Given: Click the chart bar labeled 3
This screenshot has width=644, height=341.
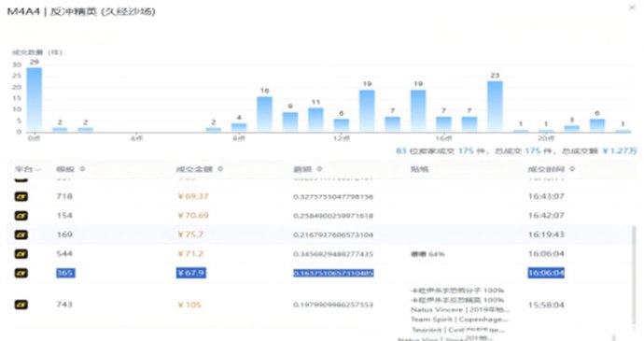Looking at the screenshot, I should pos(572,129).
